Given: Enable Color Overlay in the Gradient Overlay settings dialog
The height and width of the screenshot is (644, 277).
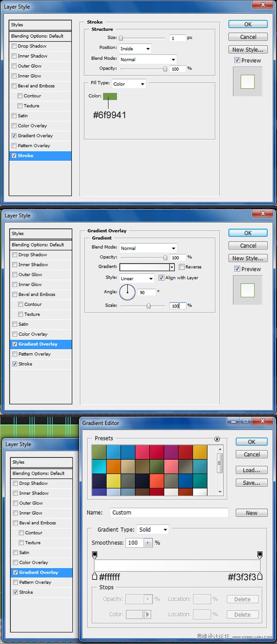Looking at the screenshot, I should pos(15,334).
